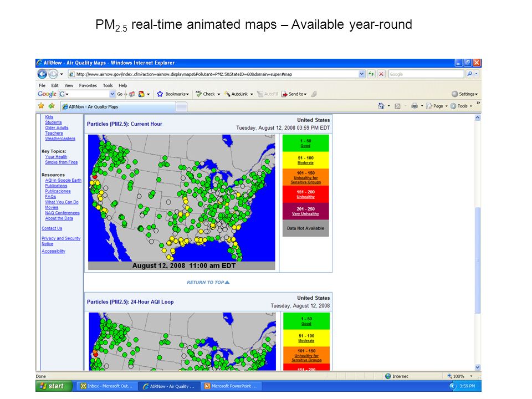Viewport: 532px width, 399px height.
Task: Click the RETURN TO TOP link
Action: [208, 282]
